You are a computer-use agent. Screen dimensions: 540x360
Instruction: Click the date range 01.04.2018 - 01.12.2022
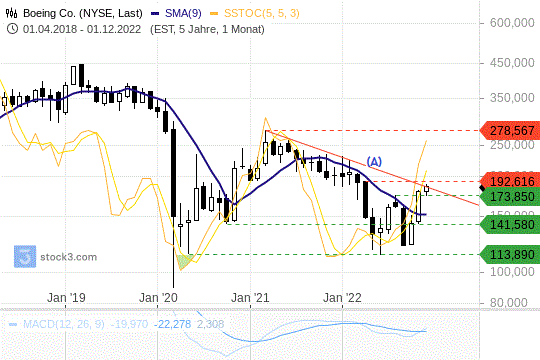[82, 29]
